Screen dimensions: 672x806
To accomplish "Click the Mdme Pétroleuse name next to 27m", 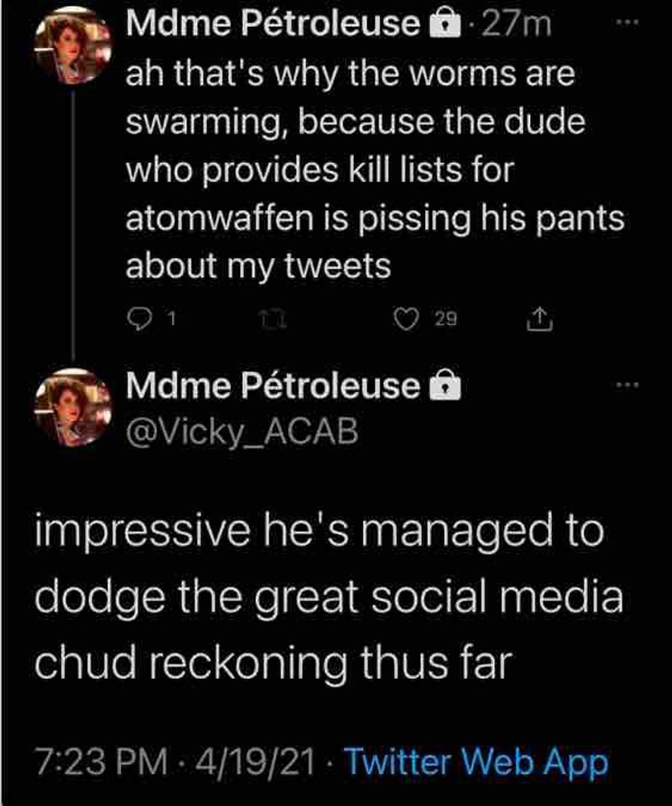I will pos(273,25).
